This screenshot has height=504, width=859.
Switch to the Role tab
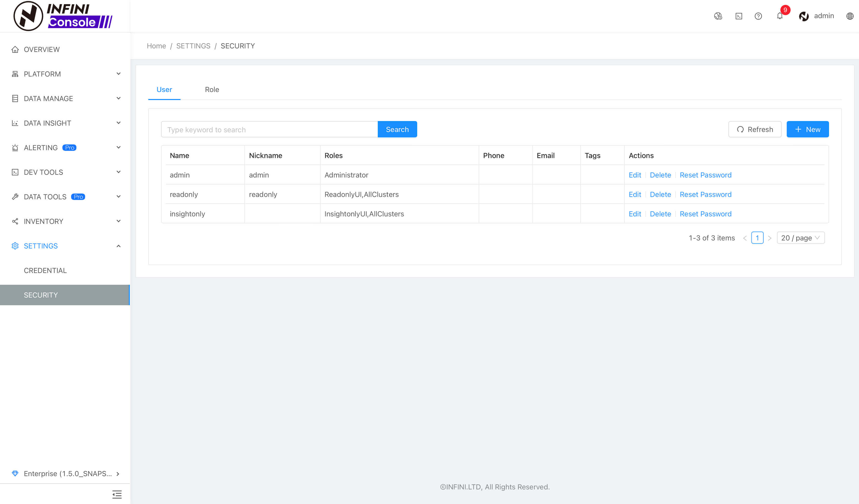coord(212,89)
